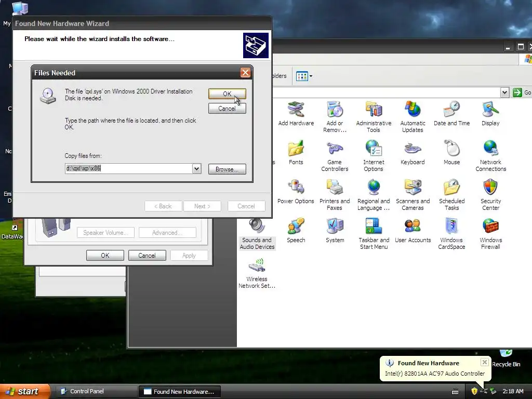Open Keyboard settings icon
This screenshot has height=399, width=532.
tap(413, 153)
